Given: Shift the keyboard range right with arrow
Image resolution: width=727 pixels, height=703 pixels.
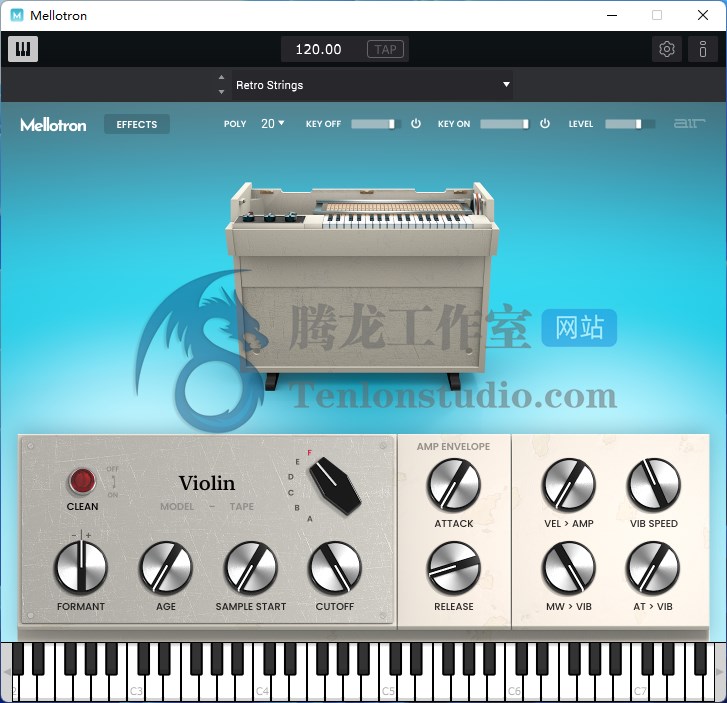Looking at the screenshot, I should [721, 672].
